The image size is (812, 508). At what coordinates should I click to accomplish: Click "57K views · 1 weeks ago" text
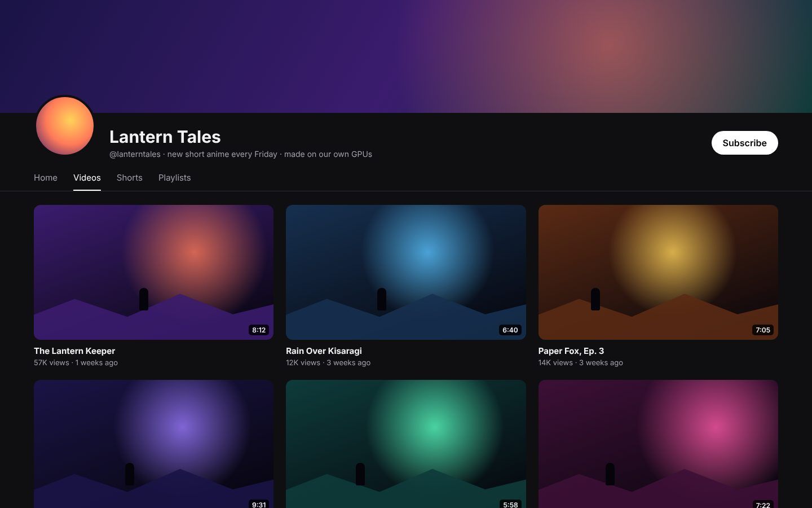tap(76, 363)
